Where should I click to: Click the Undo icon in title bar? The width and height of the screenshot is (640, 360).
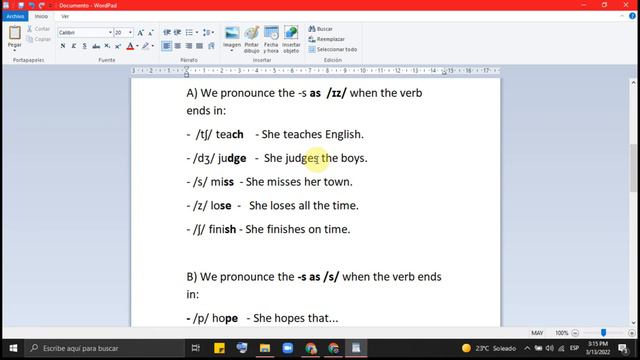31,5
